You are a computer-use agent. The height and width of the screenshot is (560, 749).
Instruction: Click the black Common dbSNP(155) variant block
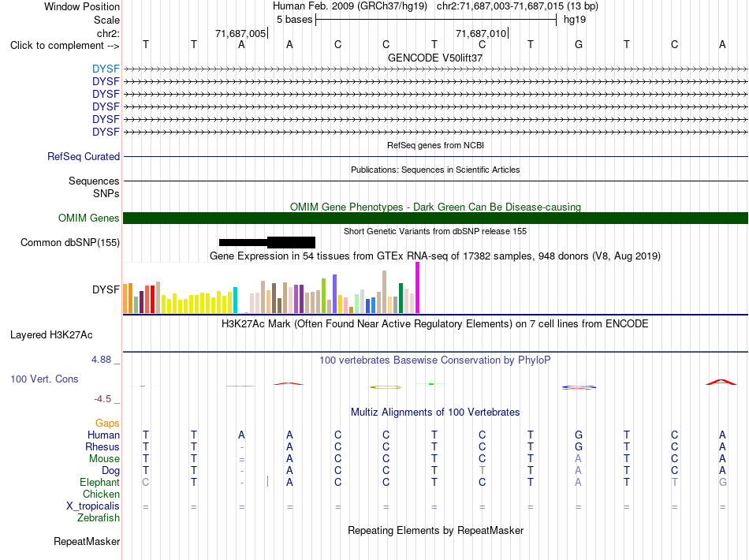(267, 242)
